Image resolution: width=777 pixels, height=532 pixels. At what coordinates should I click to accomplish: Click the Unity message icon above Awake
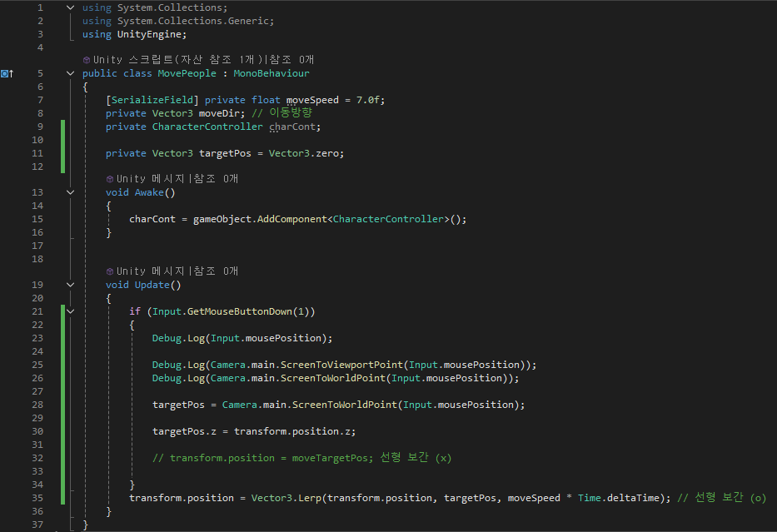[110, 179]
